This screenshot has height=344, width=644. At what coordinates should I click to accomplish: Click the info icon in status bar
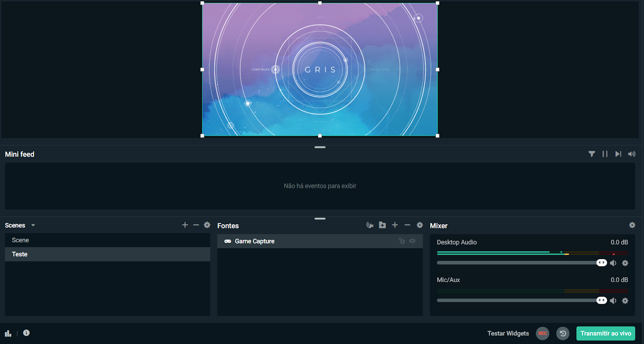pyautogui.click(x=27, y=333)
